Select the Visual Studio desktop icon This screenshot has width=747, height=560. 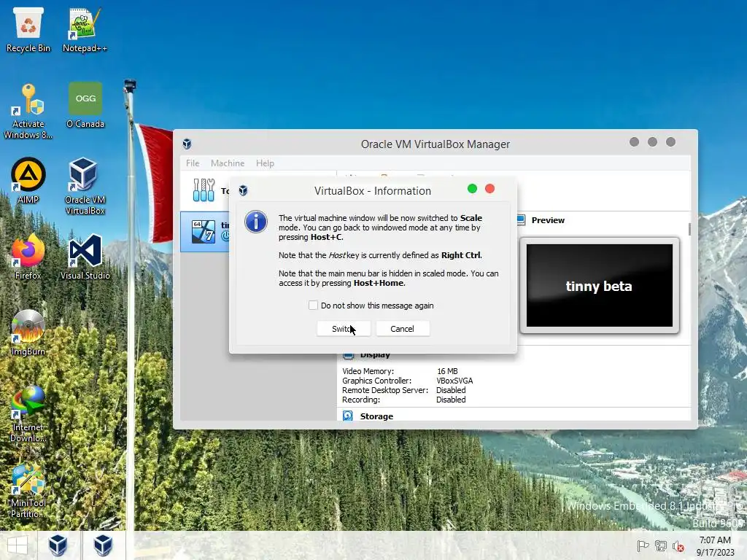pyautogui.click(x=85, y=257)
